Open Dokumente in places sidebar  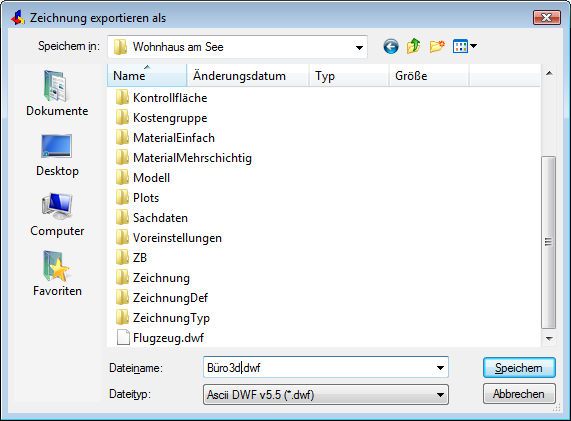click(57, 93)
